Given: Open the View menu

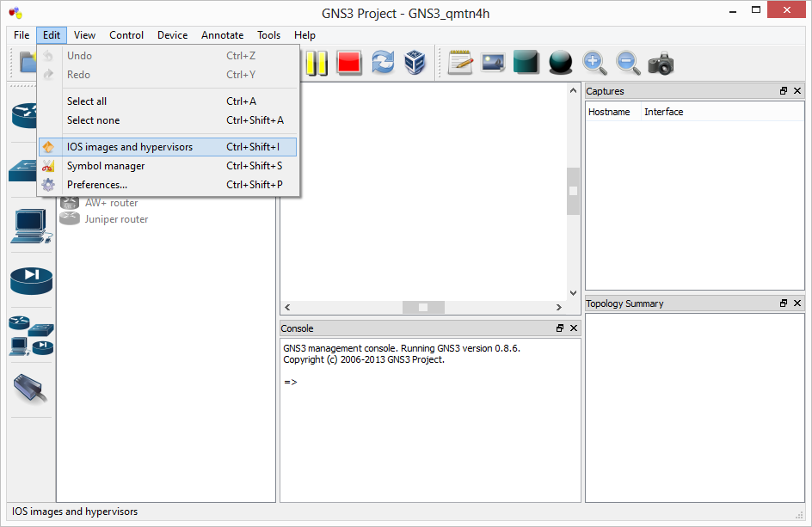Looking at the screenshot, I should pyautogui.click(x=84, y=34).
